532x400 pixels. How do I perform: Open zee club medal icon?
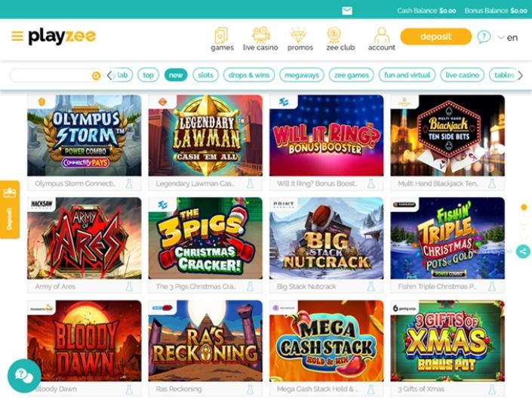(x=334, y=35)
